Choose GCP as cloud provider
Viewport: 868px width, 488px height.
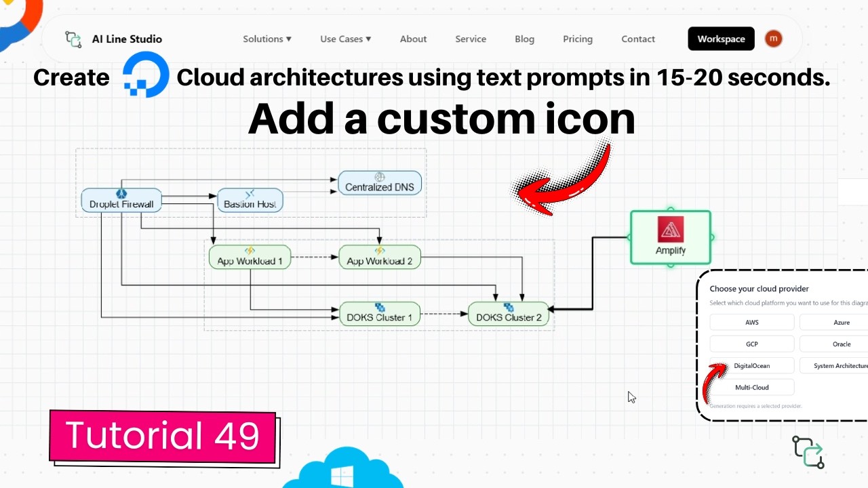[752, 344]
